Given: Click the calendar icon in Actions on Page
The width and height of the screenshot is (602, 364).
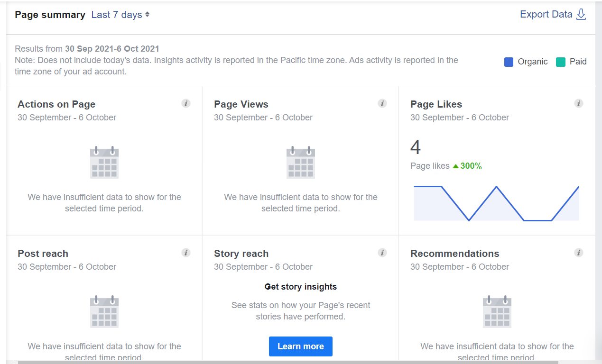Looking at the screenshot, I should tap(104, 163).
